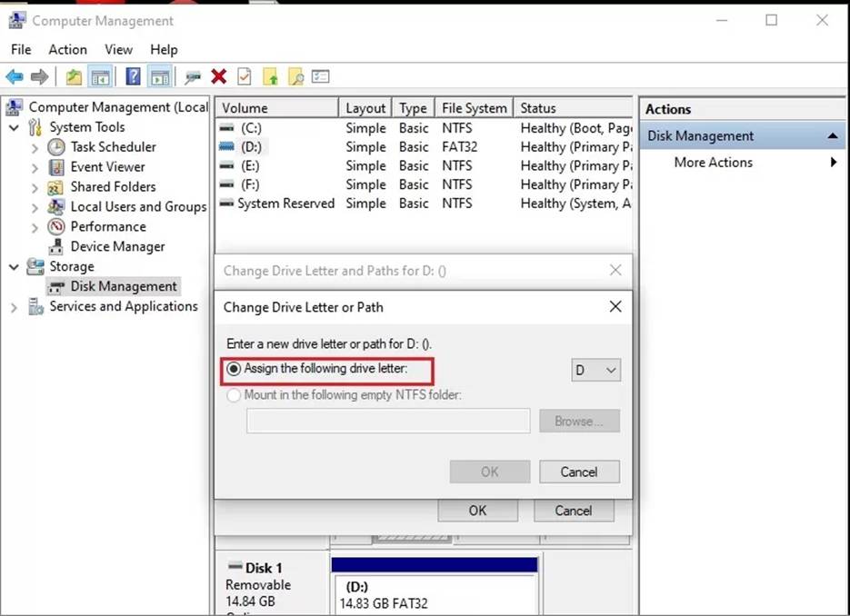Click the blue Help question mark icon
This screenshot has width=850, height=616.
pos(134,77)
